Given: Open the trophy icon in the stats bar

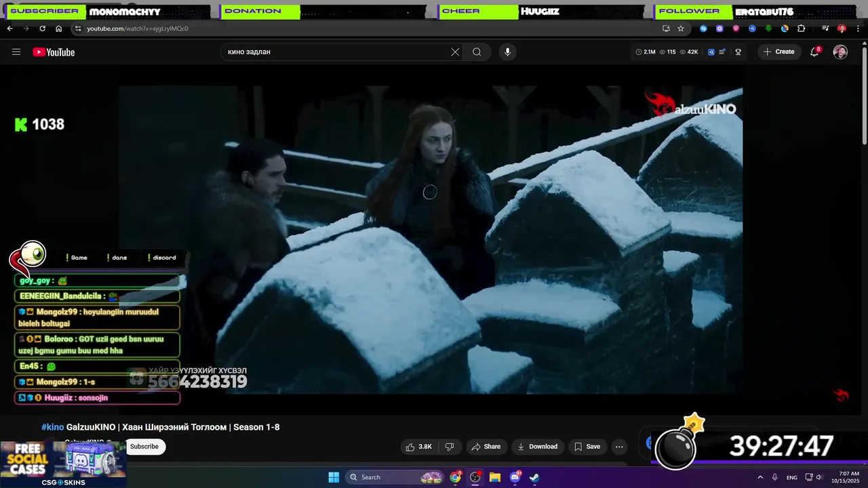Looking at the screenshot, I should click(738, 52).
